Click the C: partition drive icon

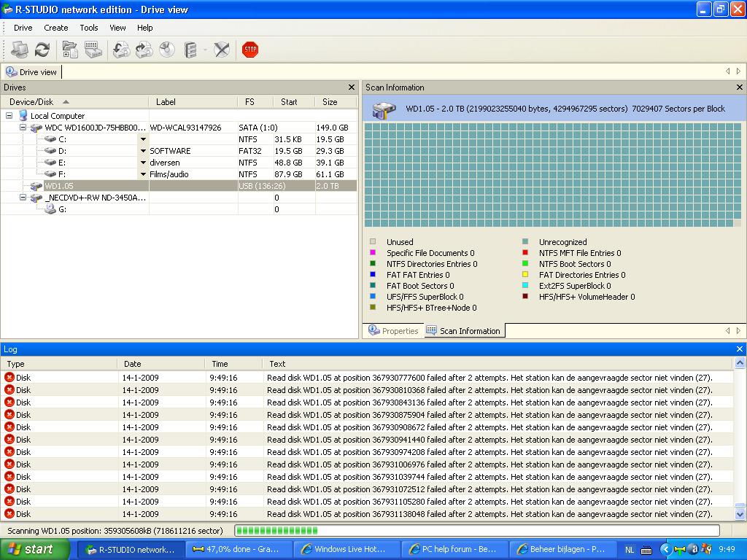(x=50, y=139)
